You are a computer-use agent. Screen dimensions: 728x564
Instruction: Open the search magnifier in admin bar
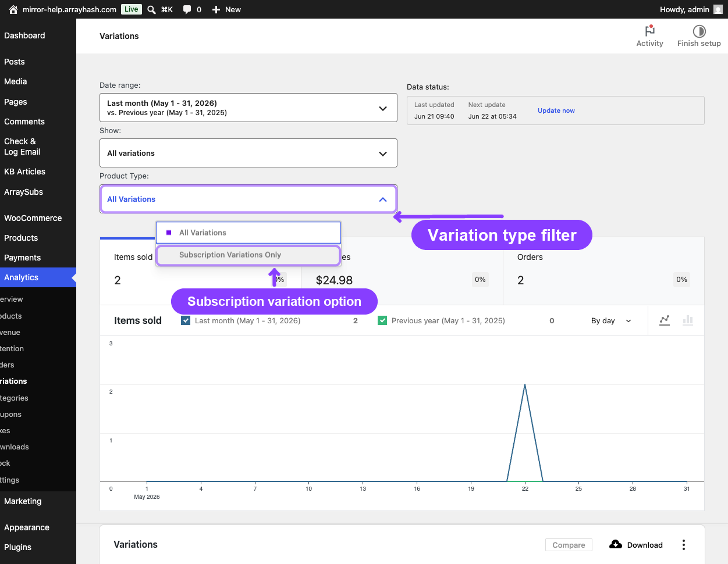151,9
